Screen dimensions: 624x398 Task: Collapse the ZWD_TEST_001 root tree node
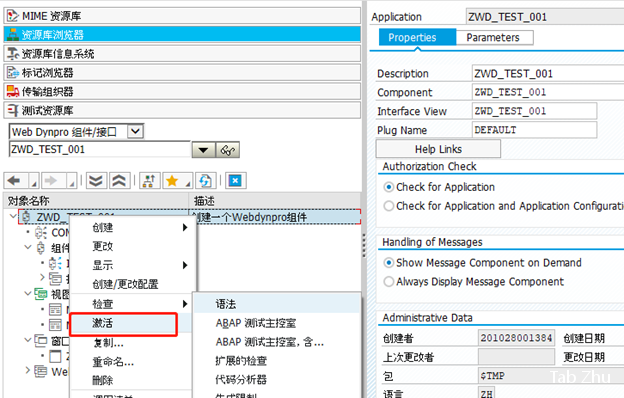coord(13,216)
